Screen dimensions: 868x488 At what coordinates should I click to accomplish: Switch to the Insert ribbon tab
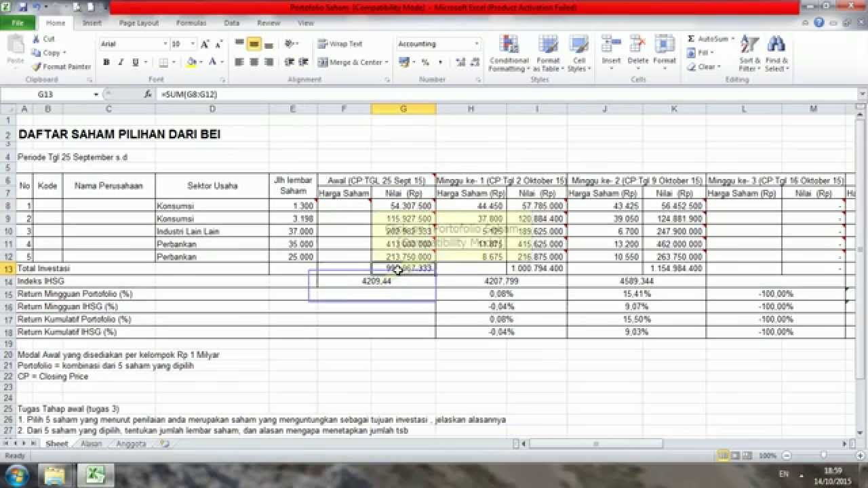point(92,22)
